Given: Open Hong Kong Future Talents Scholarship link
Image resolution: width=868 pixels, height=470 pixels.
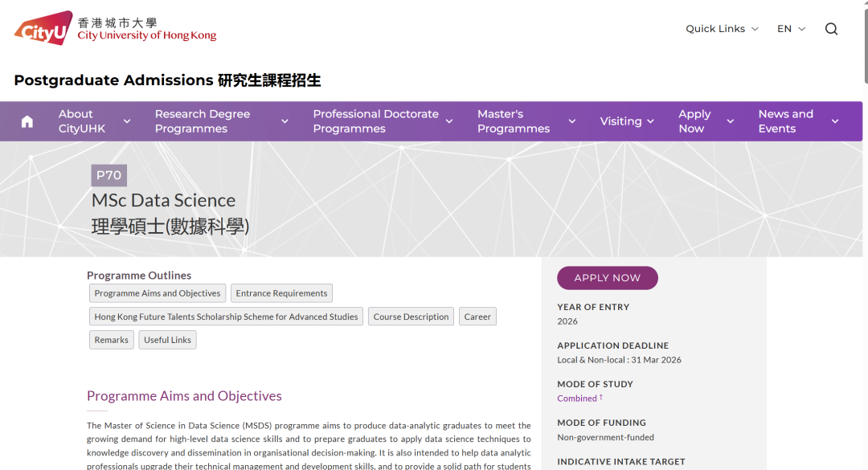Looking at the screenshot, I should [x=226, y=317].
